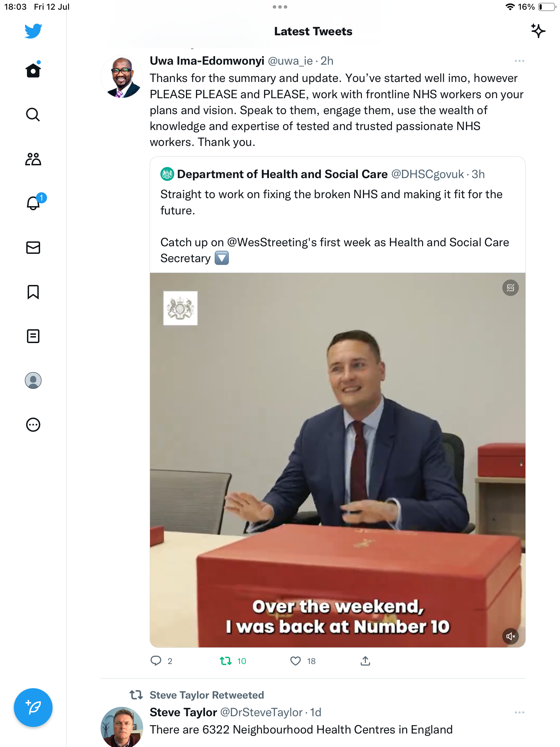
Task: Toggle the retweet on Uwa's tweet
Action: [x=226, y=661]
